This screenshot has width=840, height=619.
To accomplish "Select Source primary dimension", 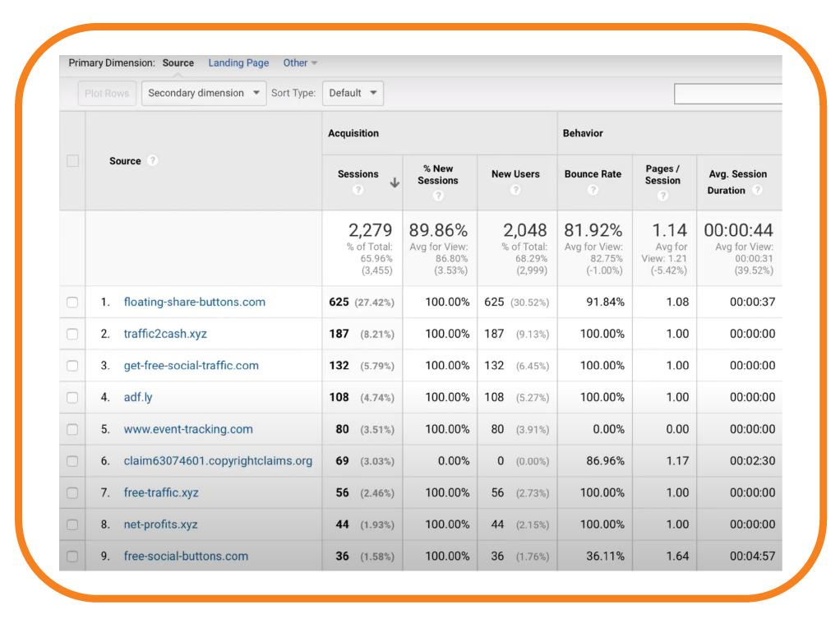I will (x=178, y=62).
